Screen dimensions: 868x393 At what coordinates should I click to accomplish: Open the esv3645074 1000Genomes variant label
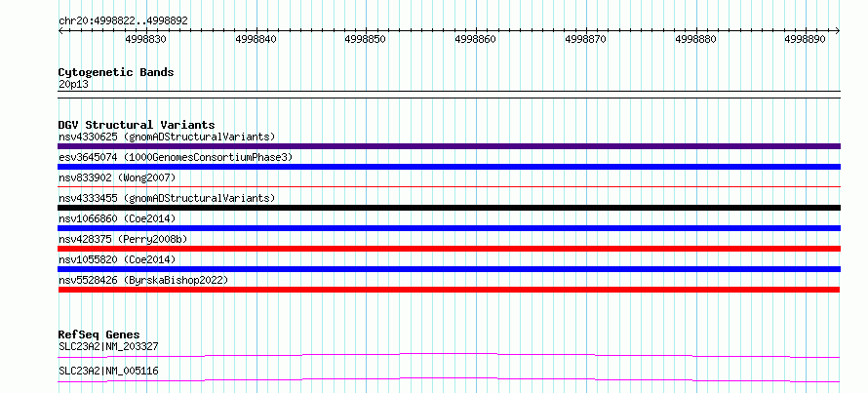[x=176, y=157]
